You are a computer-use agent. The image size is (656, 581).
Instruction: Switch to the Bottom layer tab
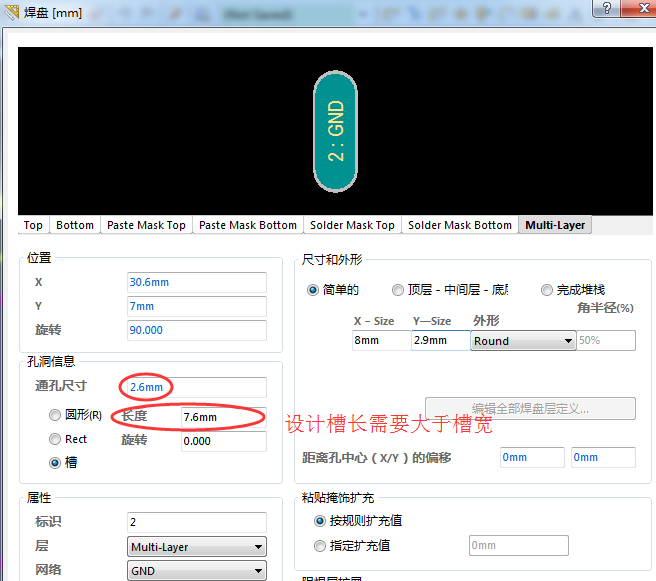(x=75, y=225)
